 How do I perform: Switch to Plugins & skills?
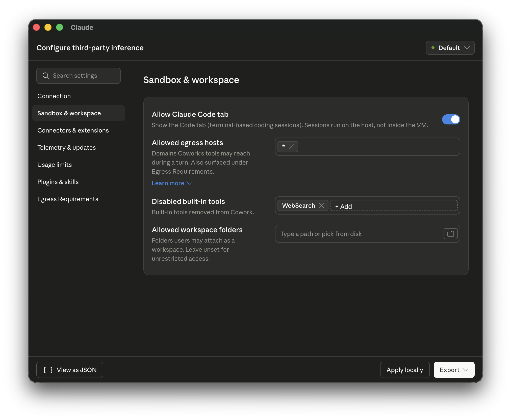pos(79,182)
